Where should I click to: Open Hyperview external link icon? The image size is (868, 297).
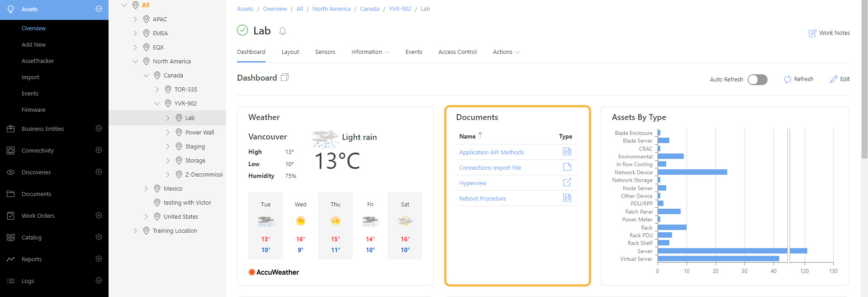pos(567,182)
